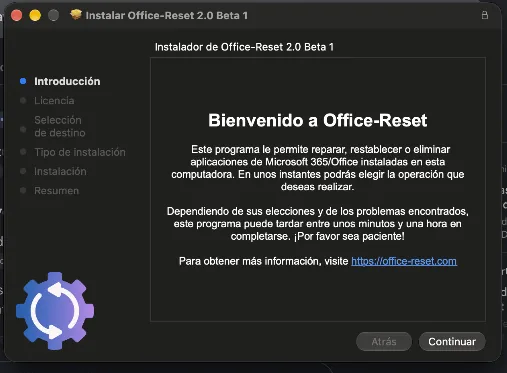507x373 pixels.
Task: Click the blue bullet next to Introducción
Action: coord(23,81)
